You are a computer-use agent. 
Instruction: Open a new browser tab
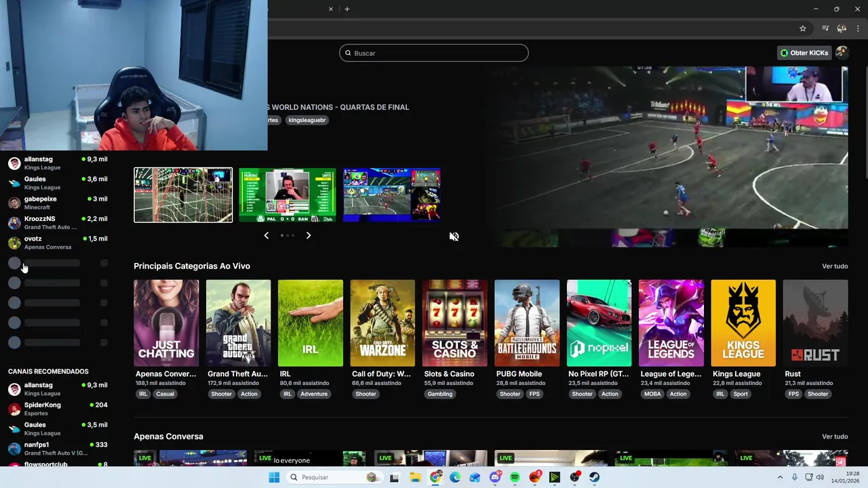(x=347, y=9)
